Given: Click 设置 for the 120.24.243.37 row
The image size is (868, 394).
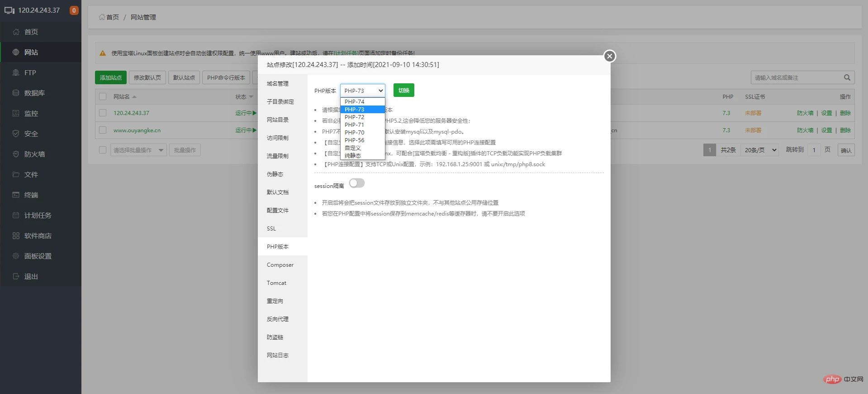Looking at the screenshot, I should 826,113.
